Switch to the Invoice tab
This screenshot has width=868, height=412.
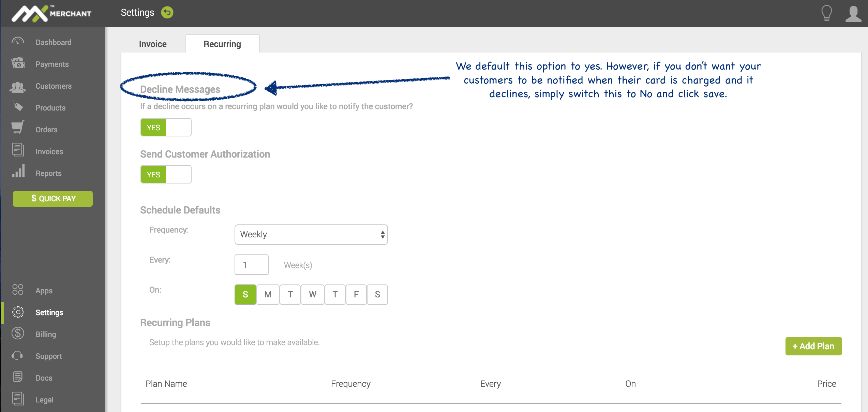[153, 44]
